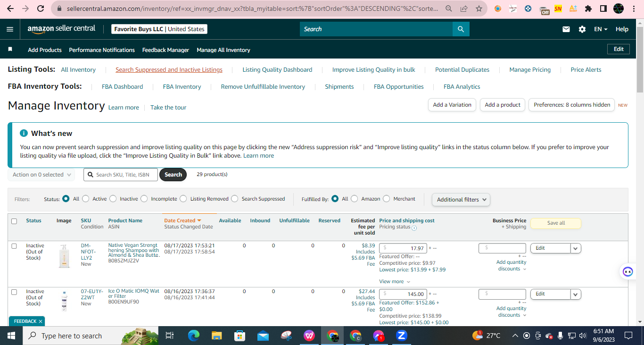Open the Chrome profile avatar
Viewport: 644px width, 345px height.
[x=619, y=8]
